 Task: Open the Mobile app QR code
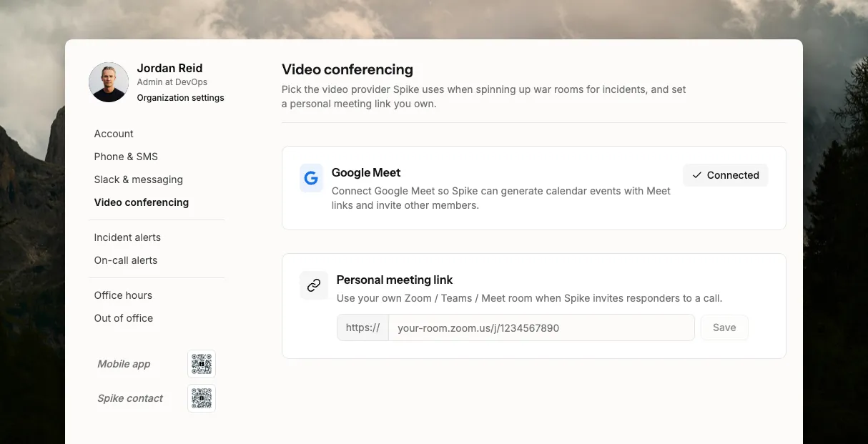(202, 364)
